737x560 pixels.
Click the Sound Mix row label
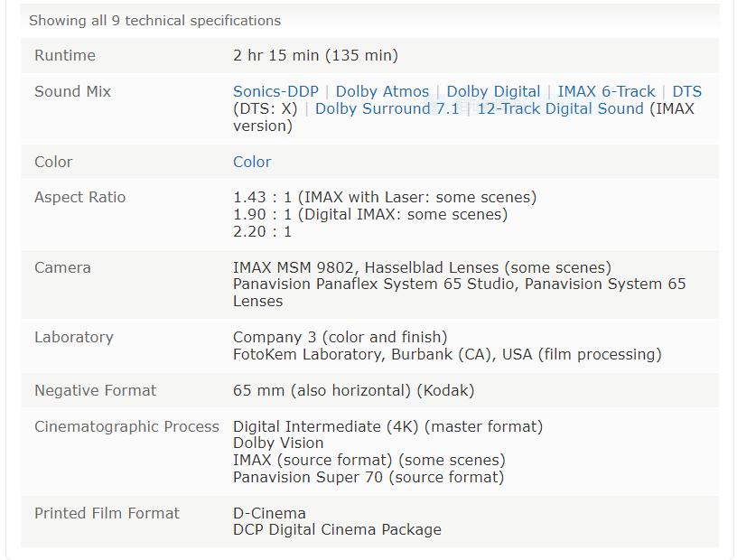click(x=72, y=91)
